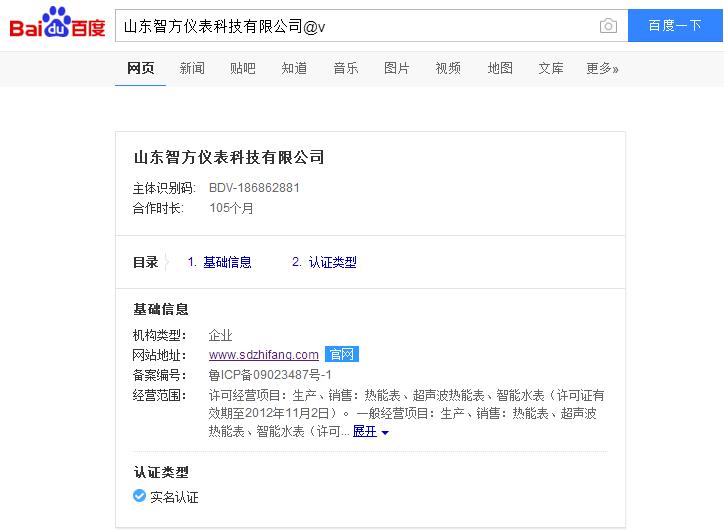This screenshot has width=724, height=531.
Task: Click the 机构类型 label
Action: tap(159, 335)
